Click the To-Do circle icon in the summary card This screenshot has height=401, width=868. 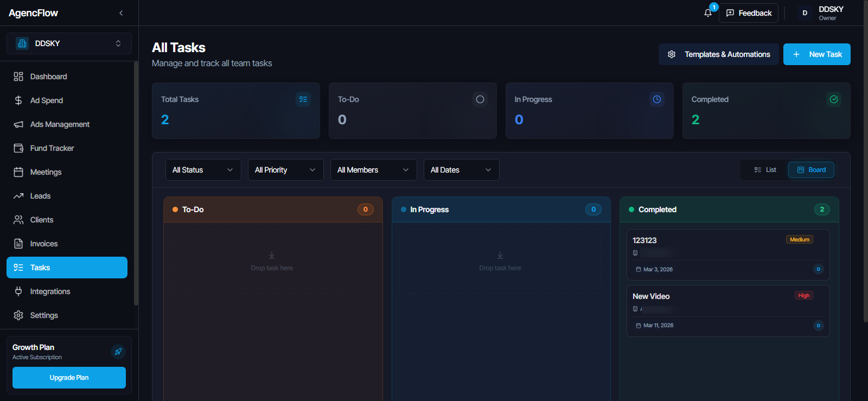(x=480, y=99)
